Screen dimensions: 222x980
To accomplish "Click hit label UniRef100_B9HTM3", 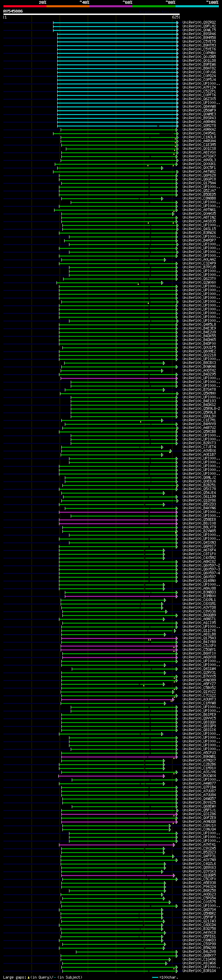I will [199, 45].
